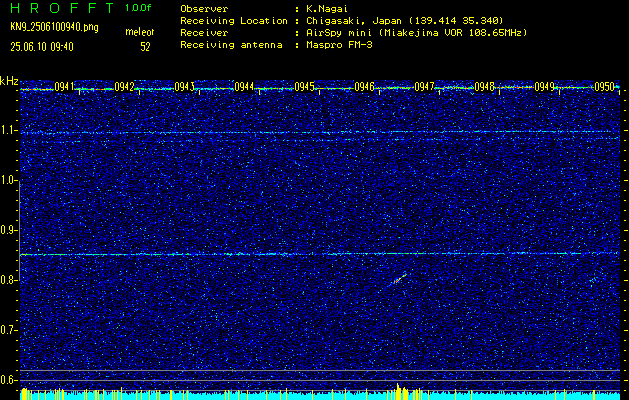
Task: Click the 0945 time marker
Action: pos(304,87)
